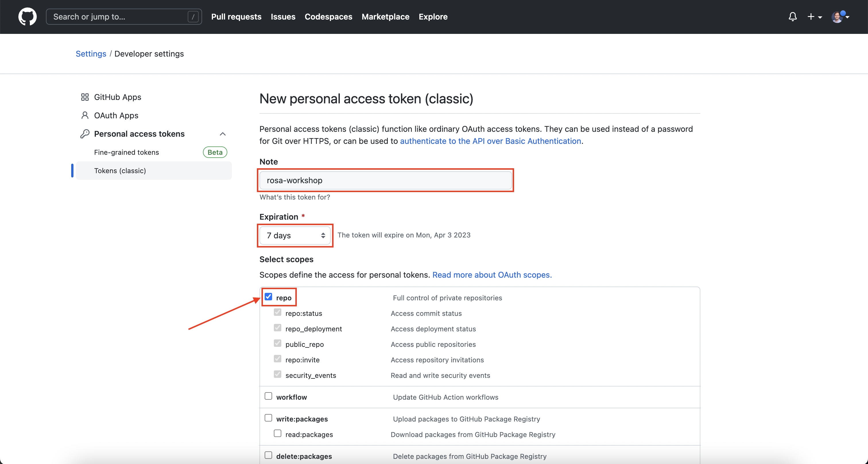The width and height of the screenshot is (868, 464).
Task: Click the Beta badge next to Fine-grained tokens
Action: click(215, 152)
